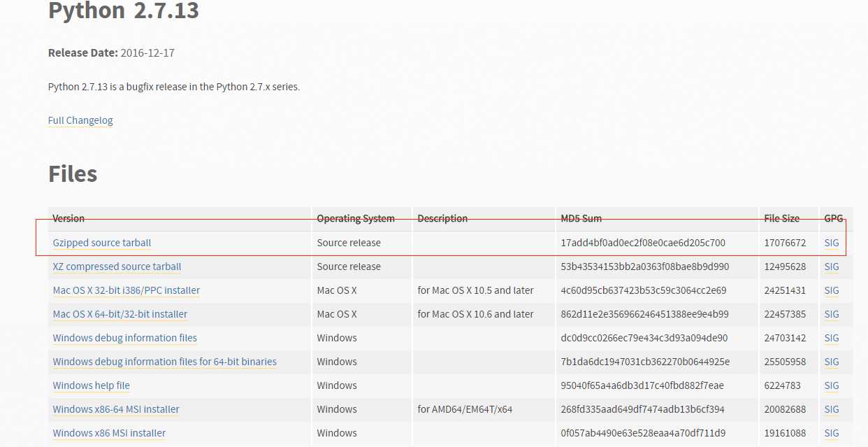Open SIG link for XZ compressed source tarball
This screenshot has width=868, height=447.
(x=832, y=267)
